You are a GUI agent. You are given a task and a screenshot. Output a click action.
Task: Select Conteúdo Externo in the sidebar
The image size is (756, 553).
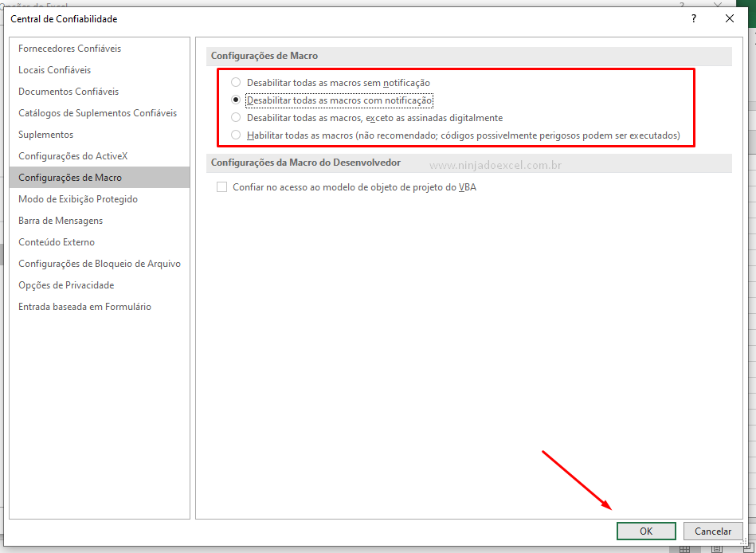click(x=58, y=241)
